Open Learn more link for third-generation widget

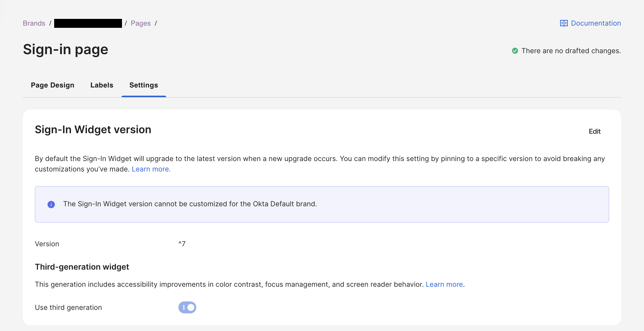[x=444, y=284]
